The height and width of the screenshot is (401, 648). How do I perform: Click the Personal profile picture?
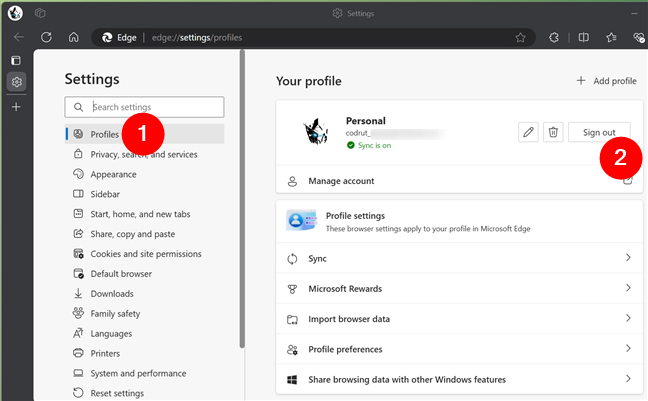(x=316, y=131)
